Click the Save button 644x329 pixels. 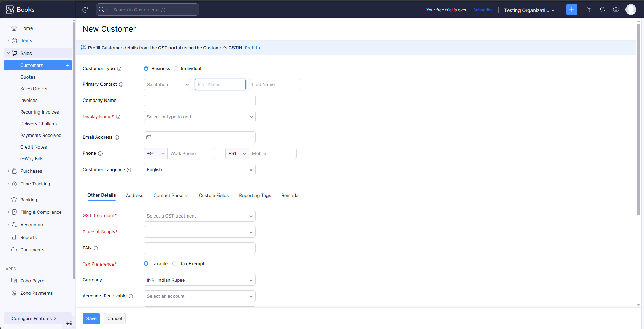pos(91,318)
